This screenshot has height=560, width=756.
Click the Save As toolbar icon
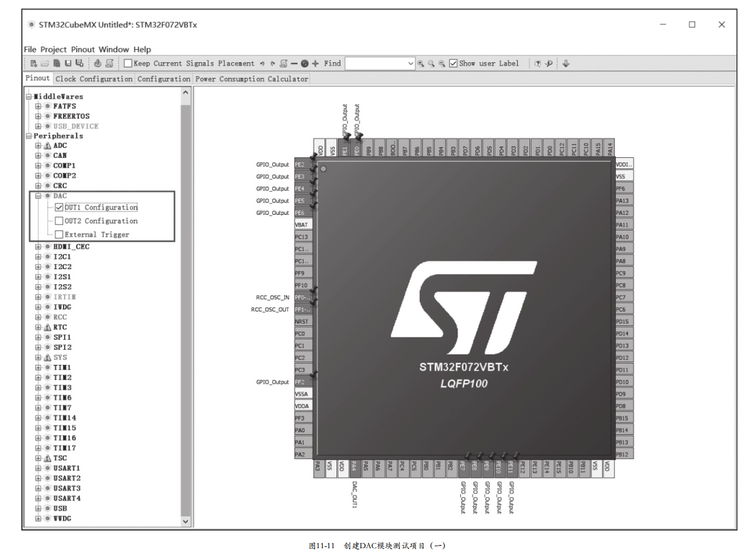point(80,63)
